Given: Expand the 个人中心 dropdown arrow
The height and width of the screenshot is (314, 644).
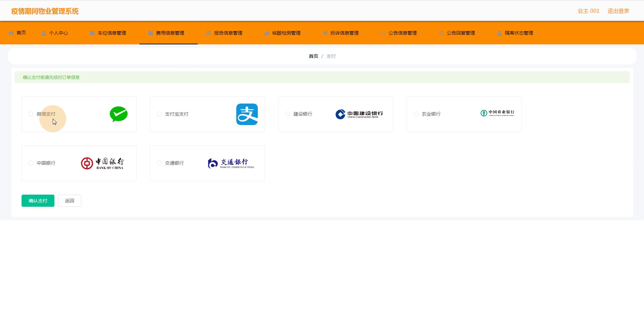Looking at the screenshot, I should point(73,33).
